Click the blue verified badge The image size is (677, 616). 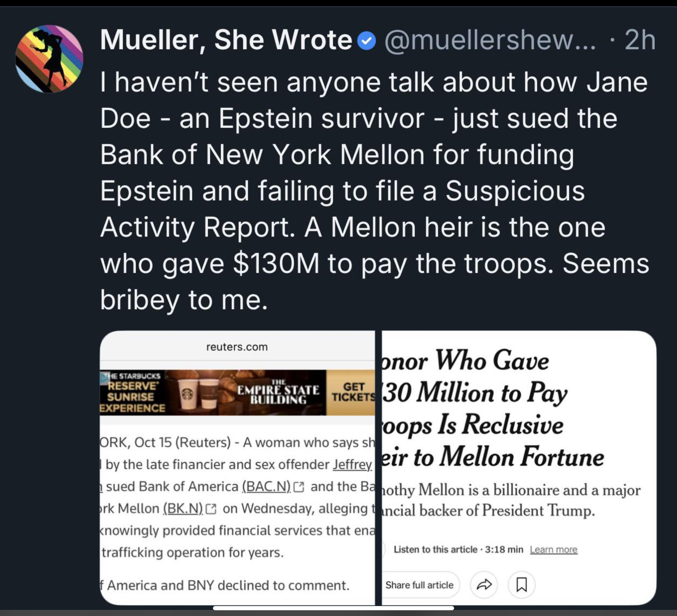(x=367, y=41)
